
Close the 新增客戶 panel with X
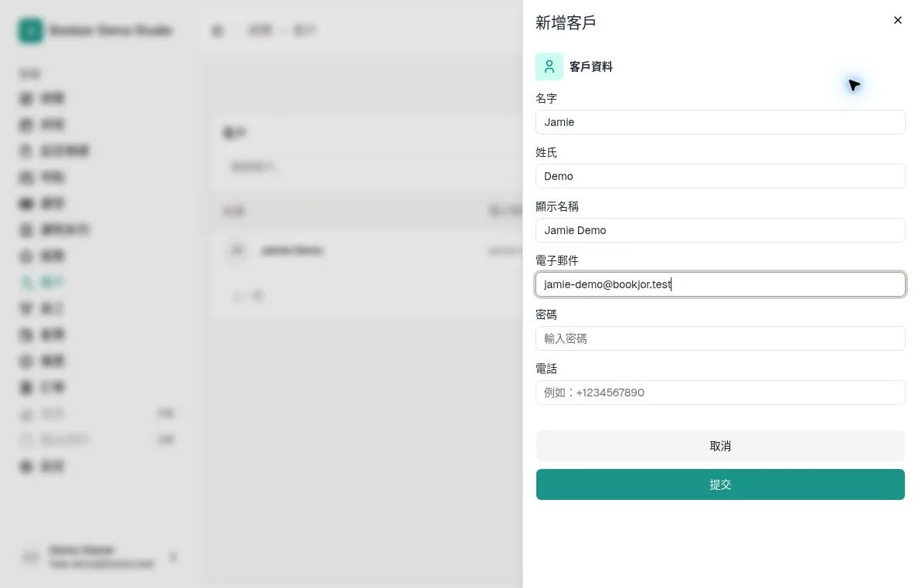click(897, 21)
